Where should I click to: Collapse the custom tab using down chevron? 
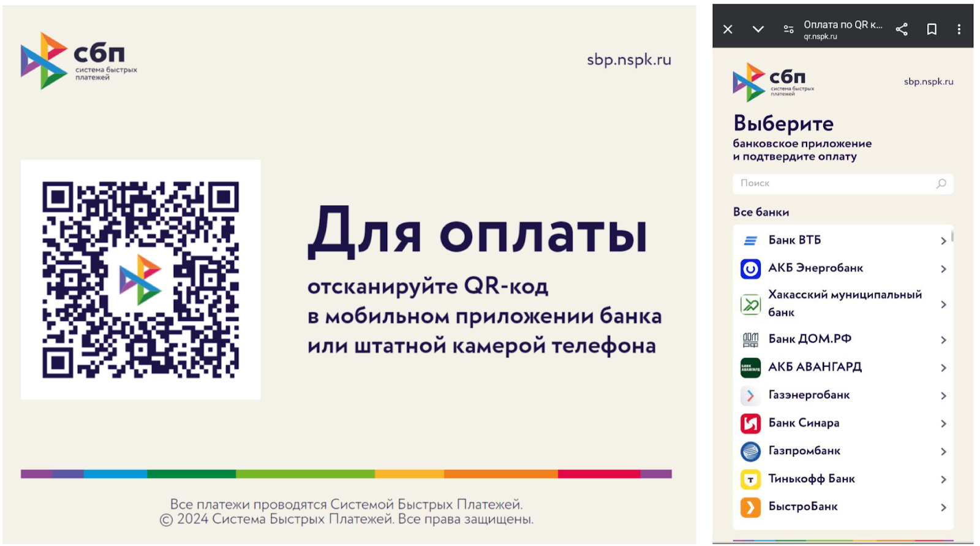pyautogui.click(x=758, y=29)
